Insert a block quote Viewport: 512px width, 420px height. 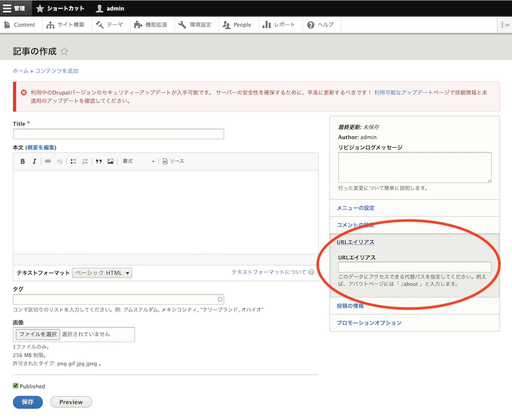coord(99,161)
